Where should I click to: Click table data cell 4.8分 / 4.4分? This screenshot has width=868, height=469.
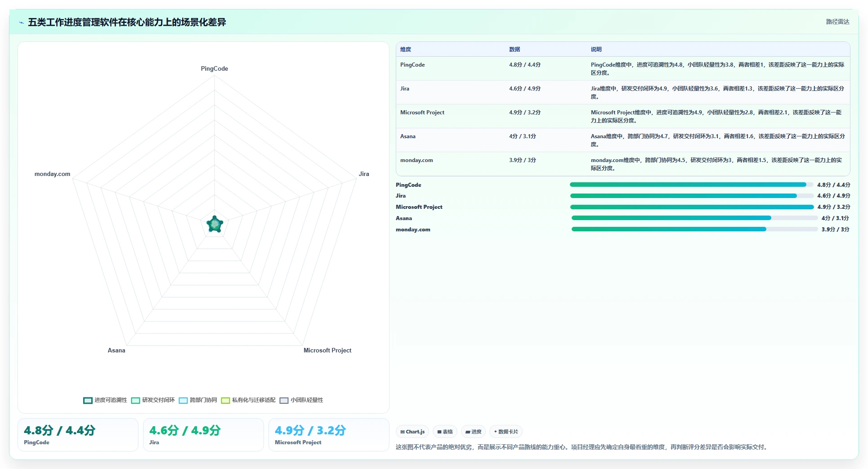[525, 65]
